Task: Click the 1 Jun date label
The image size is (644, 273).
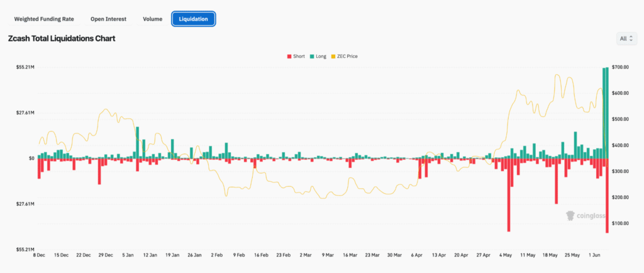Action: pos(594,255)
